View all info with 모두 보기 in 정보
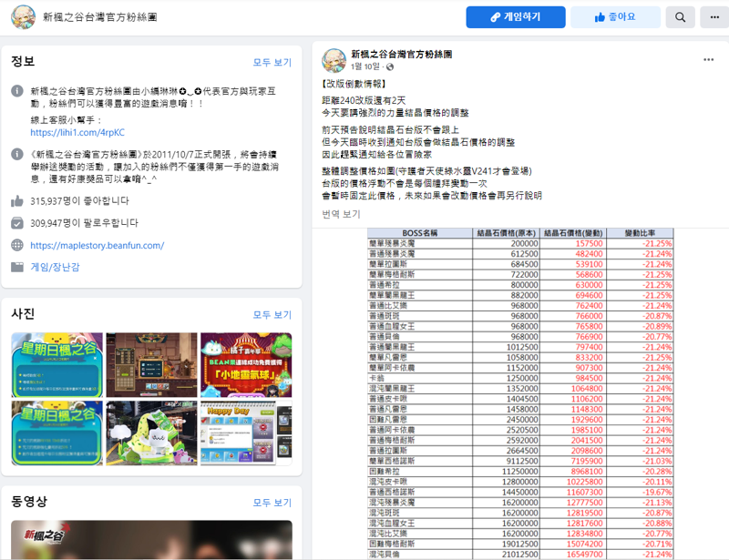The width and height of the screenshot is (729, 560). 272,62
